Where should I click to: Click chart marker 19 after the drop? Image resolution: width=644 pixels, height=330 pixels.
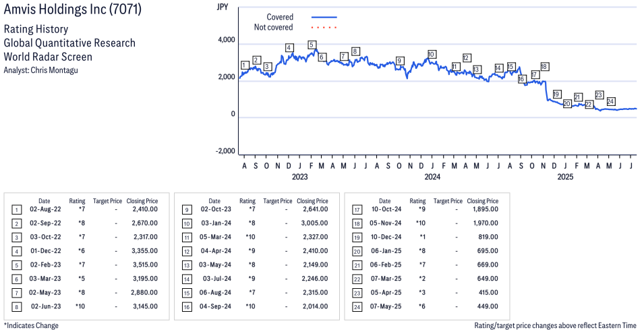tap(556, 94)
